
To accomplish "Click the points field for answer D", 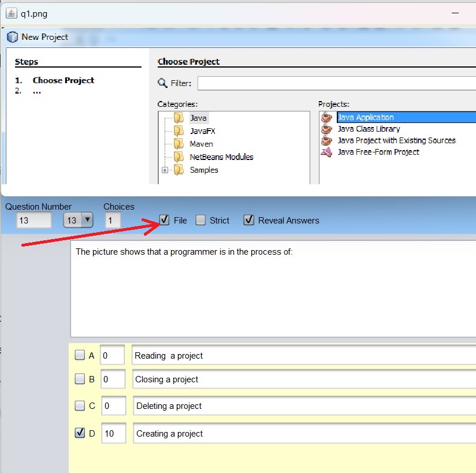I will click(x=114, y=433).
